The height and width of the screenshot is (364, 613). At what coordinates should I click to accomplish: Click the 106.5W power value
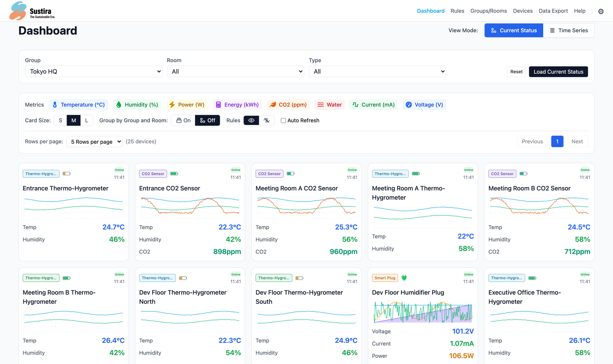tap(461, 356)
